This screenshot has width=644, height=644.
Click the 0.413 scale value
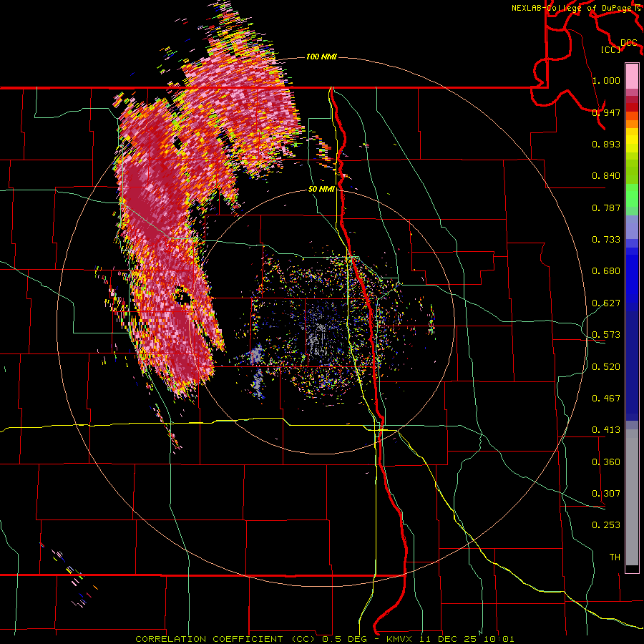pos(606,429)
